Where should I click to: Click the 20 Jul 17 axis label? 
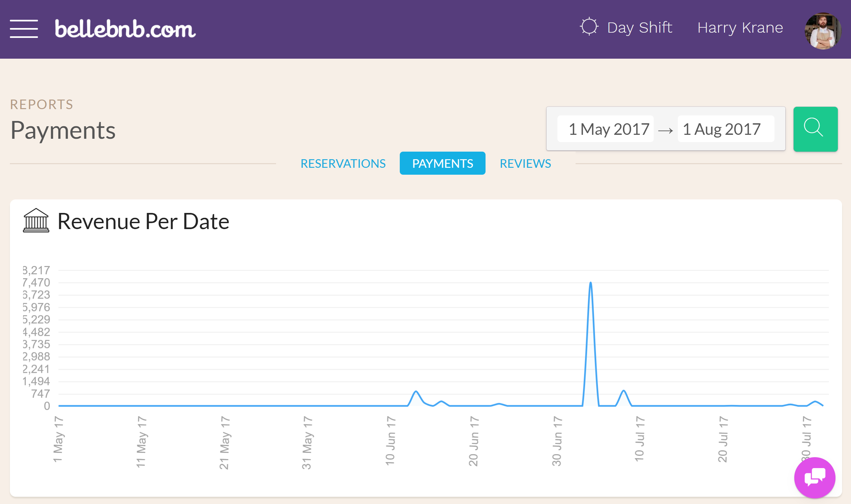tap(723, 439)
